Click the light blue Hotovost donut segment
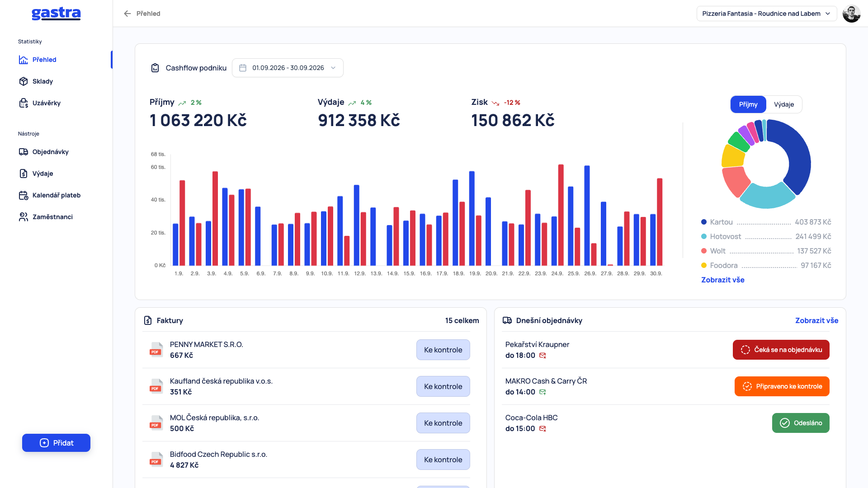Image resolution: width=868 pixels, height=488 pixels. [x=767, y=197]
